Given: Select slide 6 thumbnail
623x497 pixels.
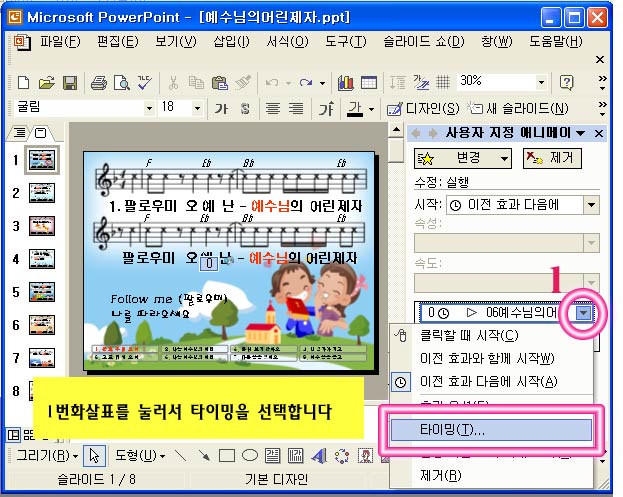Looking at the screenshot, I should (42, 325).
